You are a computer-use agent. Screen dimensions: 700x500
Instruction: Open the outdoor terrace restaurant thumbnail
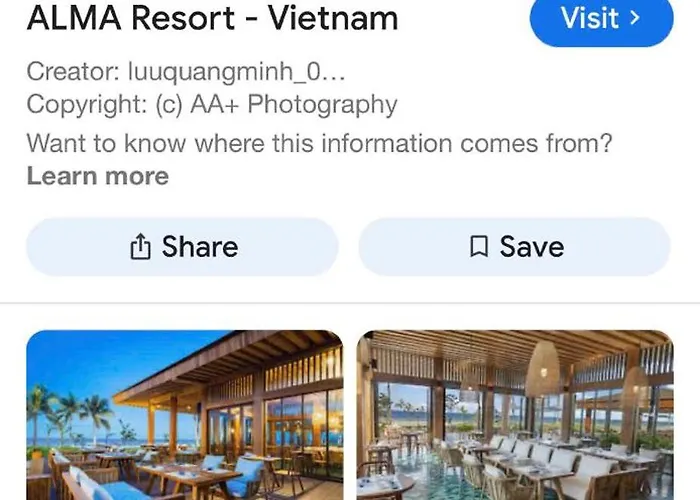185,415
